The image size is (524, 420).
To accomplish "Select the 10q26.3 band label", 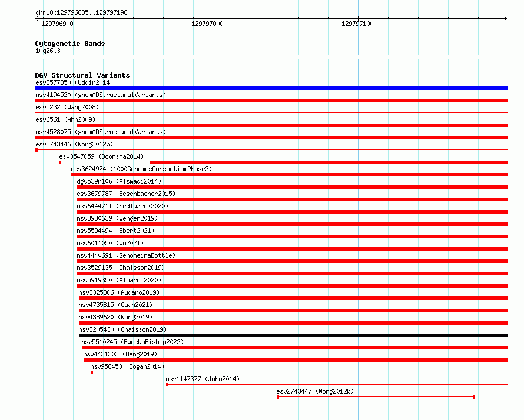I will point(48,51).
